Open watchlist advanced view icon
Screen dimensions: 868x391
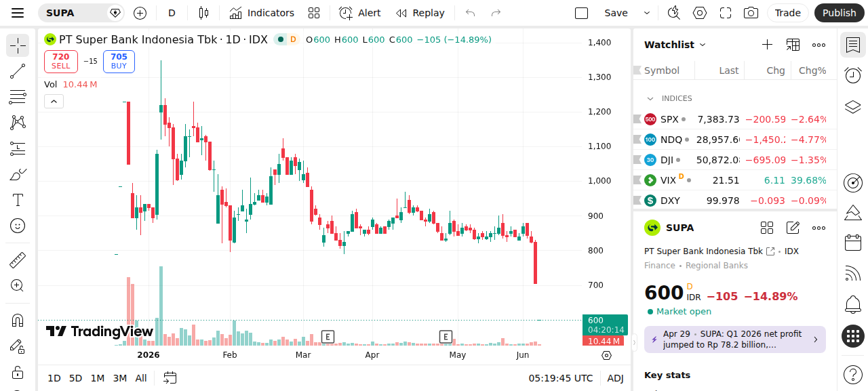pos(793,45)
